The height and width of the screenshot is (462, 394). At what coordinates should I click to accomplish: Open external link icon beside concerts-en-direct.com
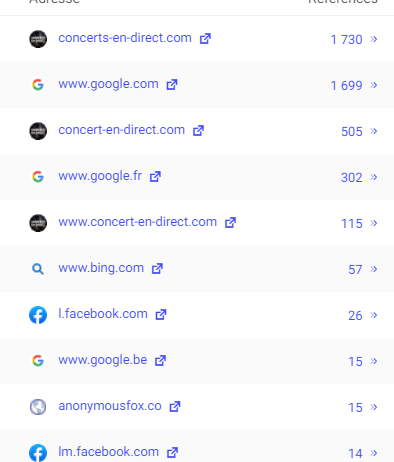(205, 39)
